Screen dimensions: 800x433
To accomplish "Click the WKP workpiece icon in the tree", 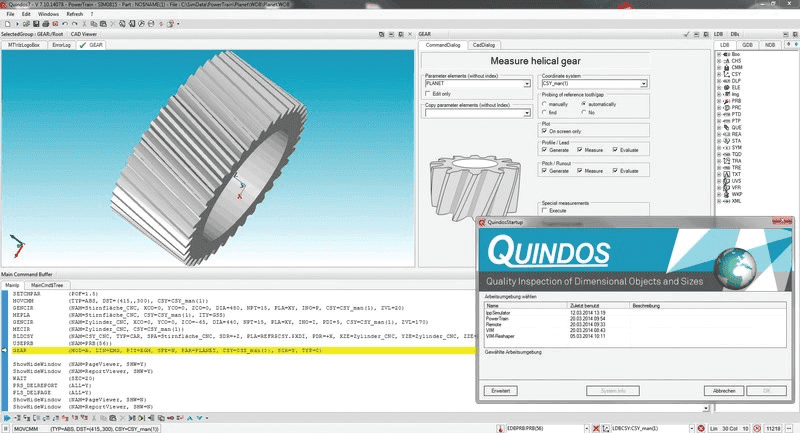I will tap(727, 194).
